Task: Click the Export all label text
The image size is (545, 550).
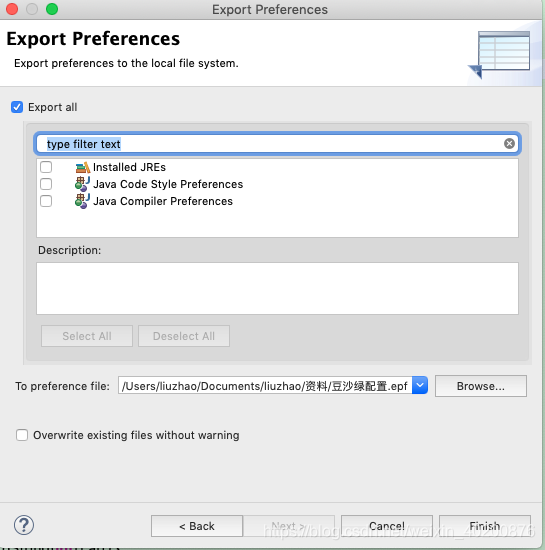Action: coord(53,107)
